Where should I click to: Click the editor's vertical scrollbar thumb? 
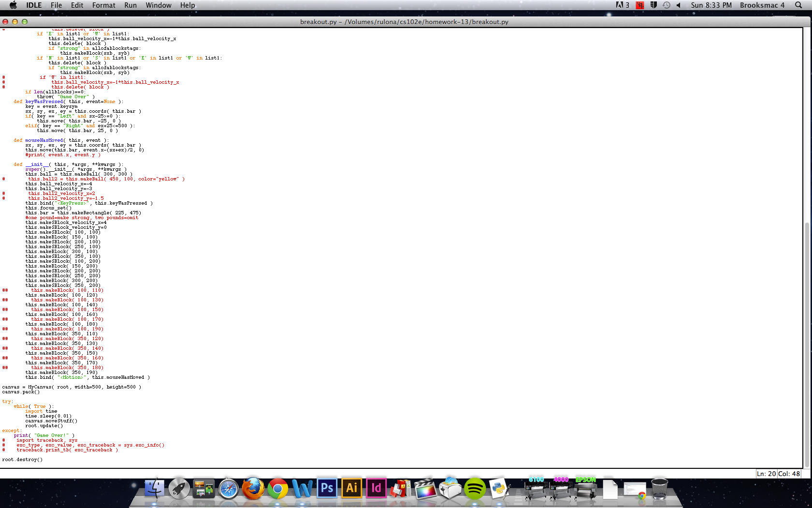807,339
